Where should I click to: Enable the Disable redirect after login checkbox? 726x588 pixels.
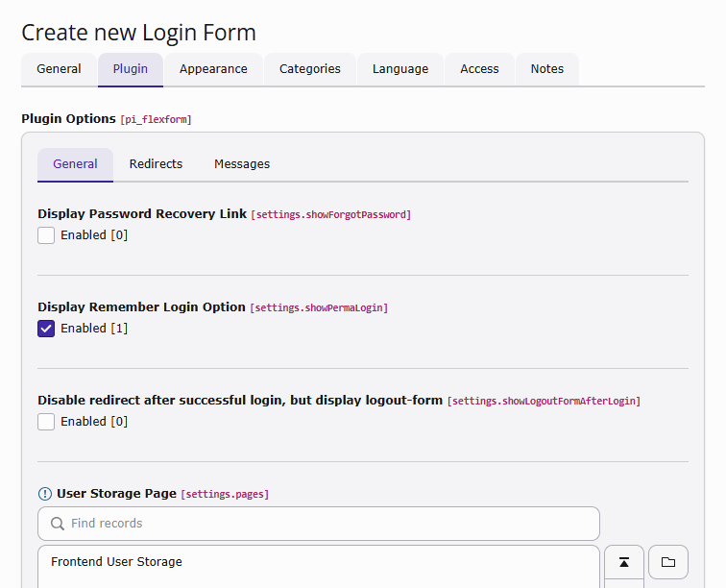pos(46,422)
